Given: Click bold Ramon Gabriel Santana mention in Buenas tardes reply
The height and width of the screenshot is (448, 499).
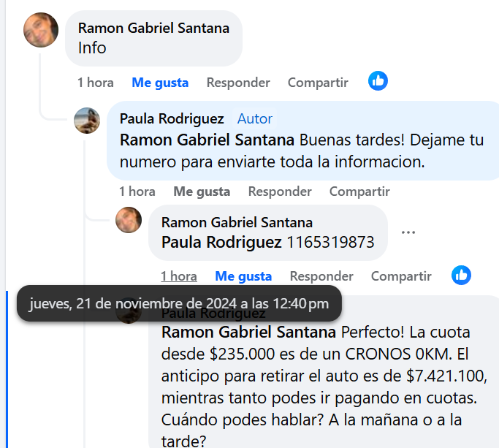Looking at the screenshot, I should tap(207, 140).
